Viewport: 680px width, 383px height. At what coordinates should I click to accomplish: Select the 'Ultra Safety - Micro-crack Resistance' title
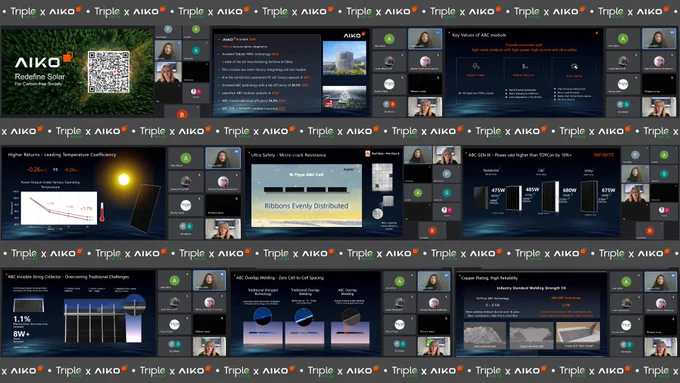coord(288,155)
